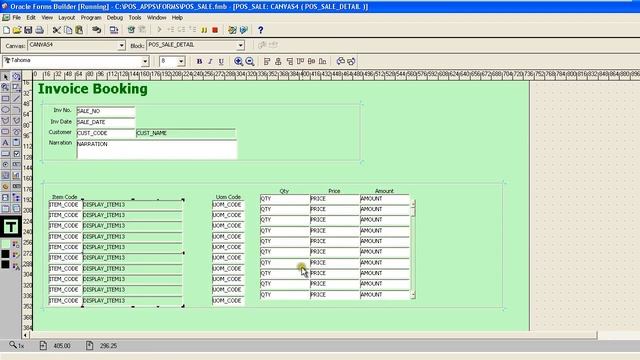This screenshot has height=360, width=640.
Task: Open the Window menu
Action: 156,18
